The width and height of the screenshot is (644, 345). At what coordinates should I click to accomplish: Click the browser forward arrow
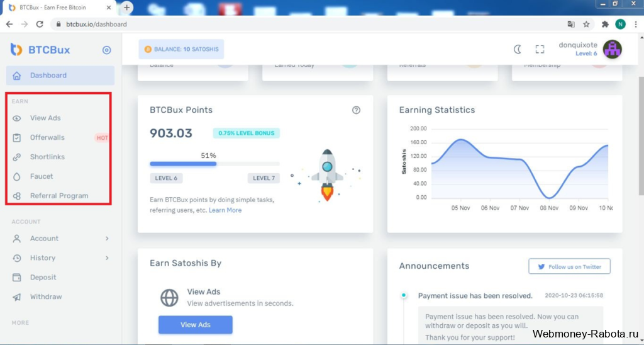25,25
